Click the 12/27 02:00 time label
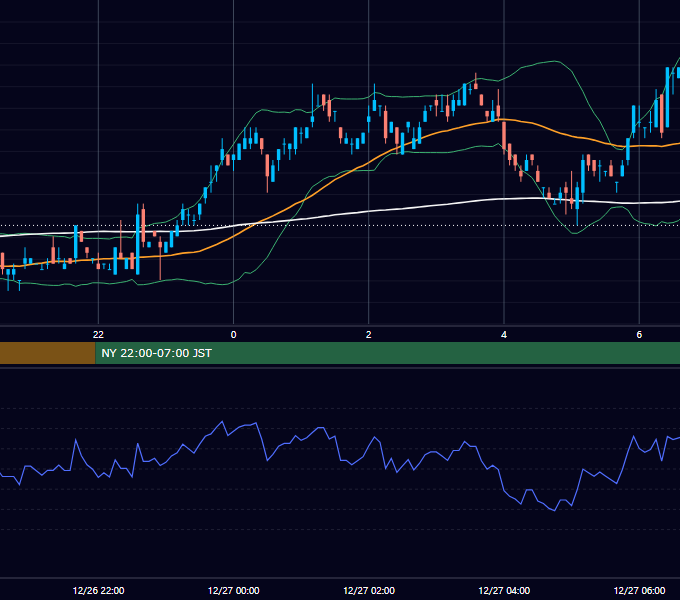The width and height of the screenshot is (680, 600). (x=369, y=590)
